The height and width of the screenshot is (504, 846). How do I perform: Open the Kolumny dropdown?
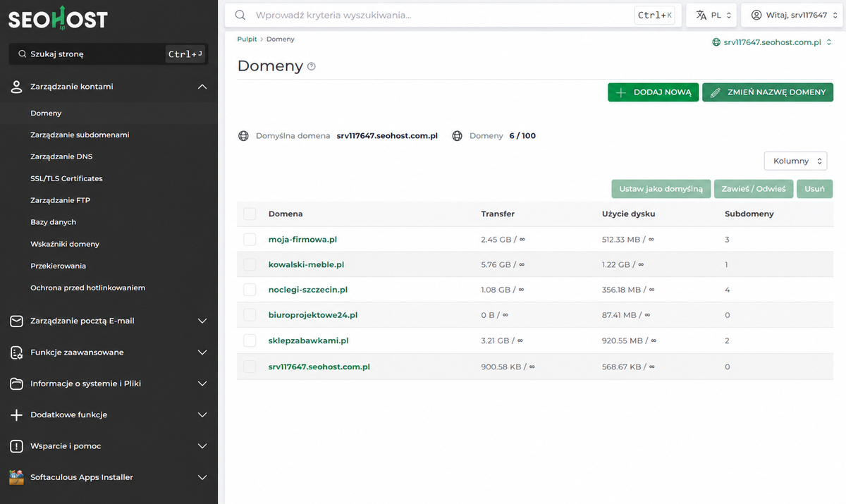point(795,161)
